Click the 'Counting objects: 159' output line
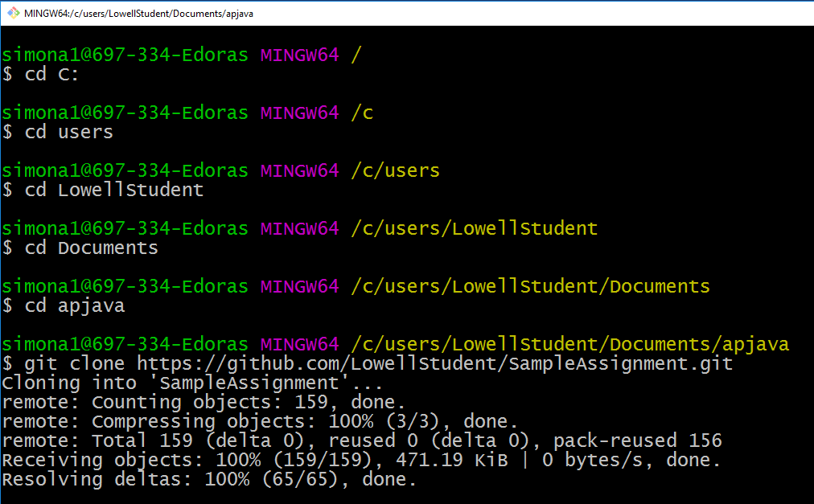 (203, 402)
